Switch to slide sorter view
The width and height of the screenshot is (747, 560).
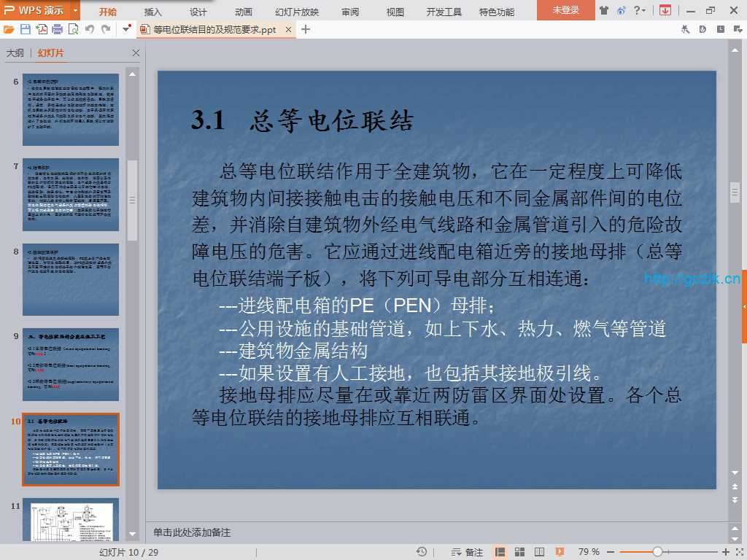(x=519, y=552)
